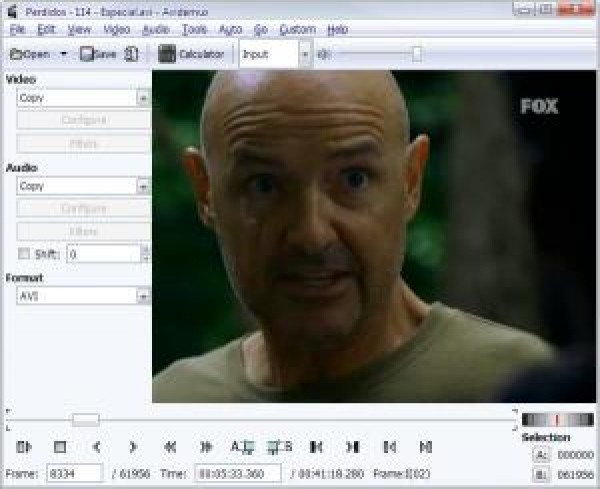600x489 pixels.
Task: Set selection marker A
Action: [243, 447]
